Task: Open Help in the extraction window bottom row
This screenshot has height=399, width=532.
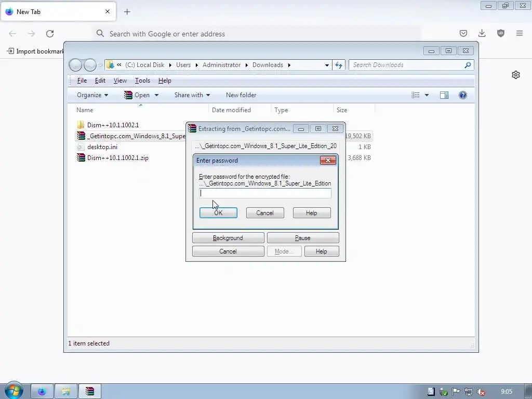Action: tap(321, 251)
